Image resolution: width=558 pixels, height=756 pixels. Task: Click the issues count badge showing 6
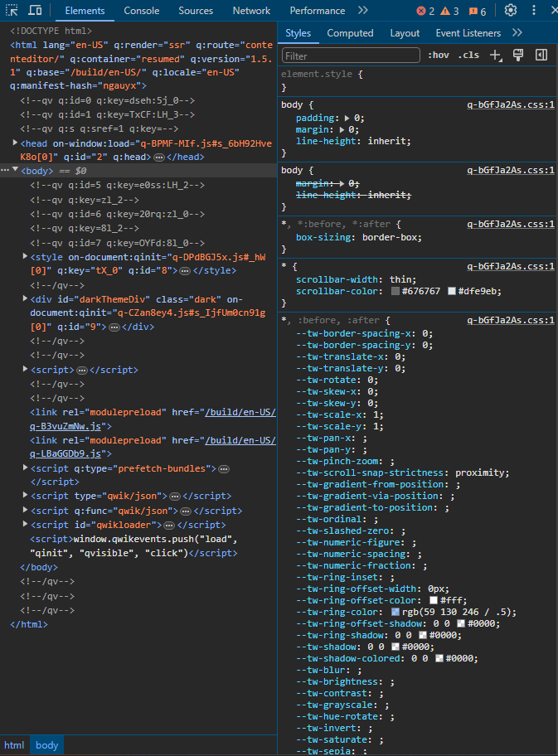tap(478, 11)
